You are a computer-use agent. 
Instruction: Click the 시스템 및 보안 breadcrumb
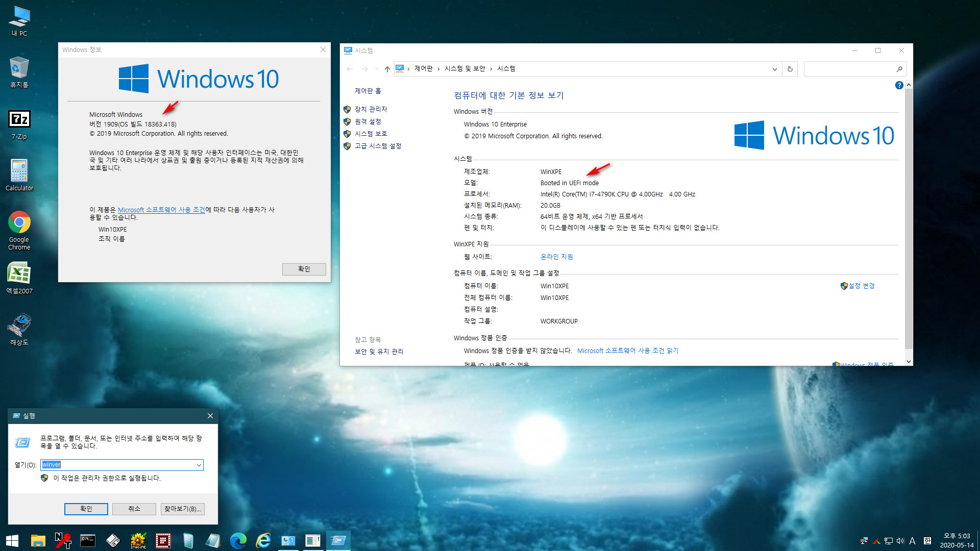pos(464,68)
